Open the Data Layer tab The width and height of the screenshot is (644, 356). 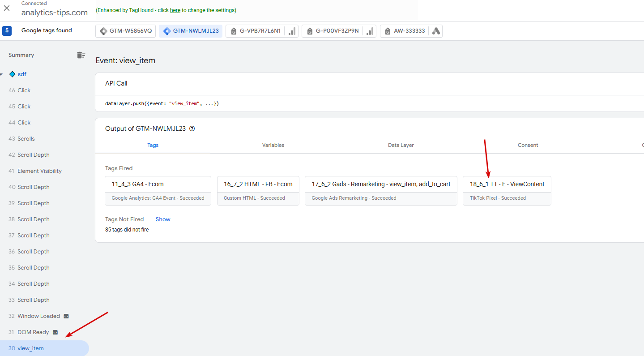click(x=401, y=145)
